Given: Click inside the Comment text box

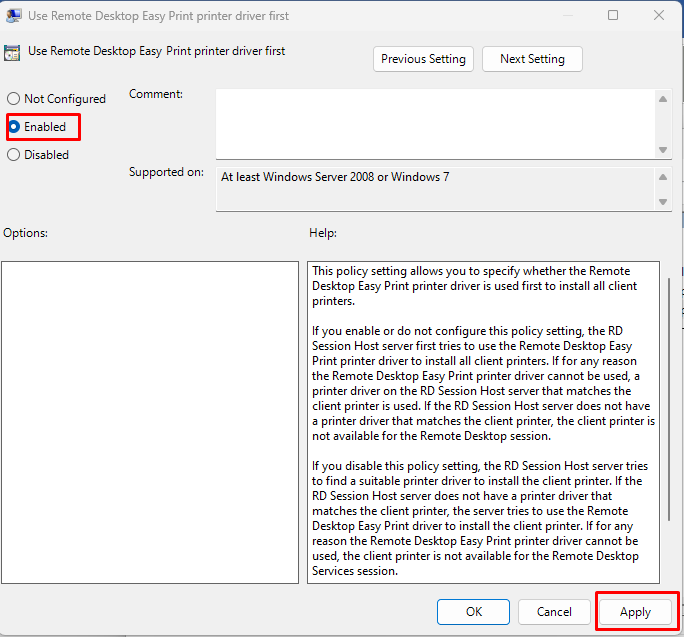Looking at the screenshot, I should tap(435, 124).
